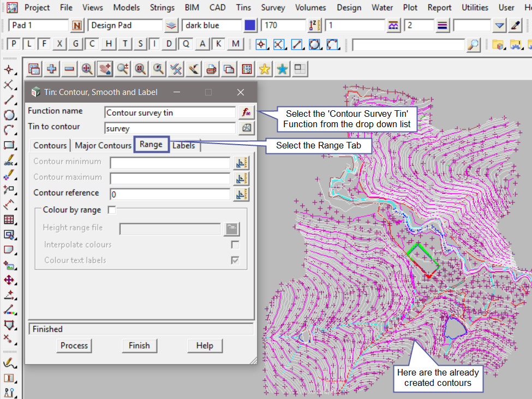Click the tin picker icon beside survey field

click(x=246, y=128)
